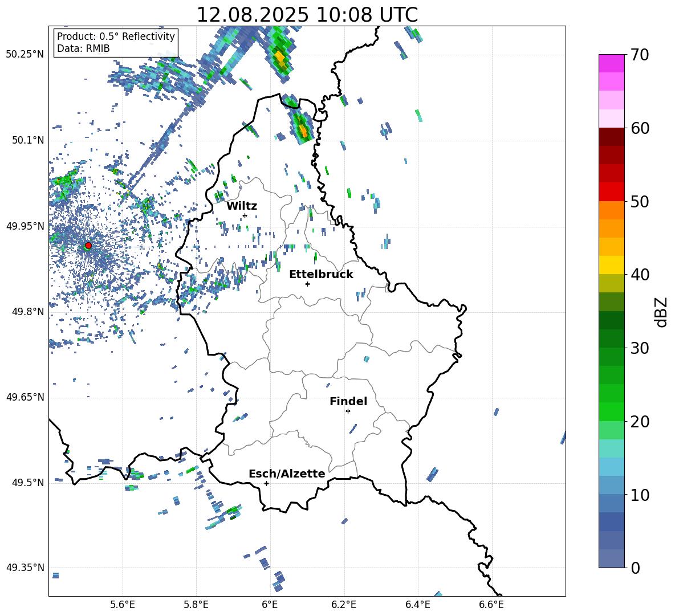The height and width of the screenshot is (616, 675).
Task: Click the 50.1°N latitude label
Action: click(x=27, y=140)
